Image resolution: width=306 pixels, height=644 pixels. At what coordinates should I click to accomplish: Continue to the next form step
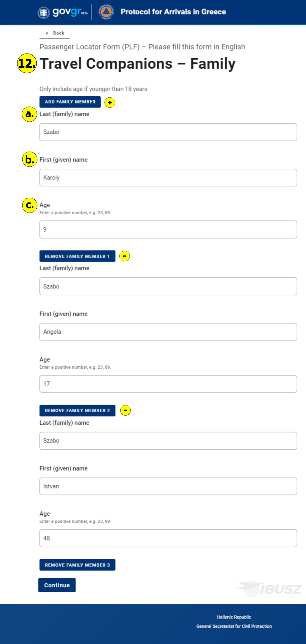[57, 585]
